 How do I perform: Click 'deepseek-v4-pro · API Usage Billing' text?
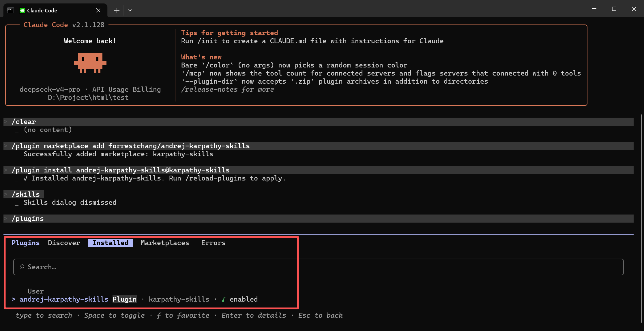(x=90, y=89)
